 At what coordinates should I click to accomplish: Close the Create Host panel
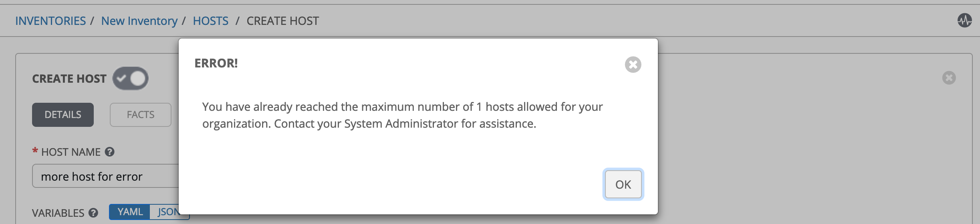coord(949,78)
